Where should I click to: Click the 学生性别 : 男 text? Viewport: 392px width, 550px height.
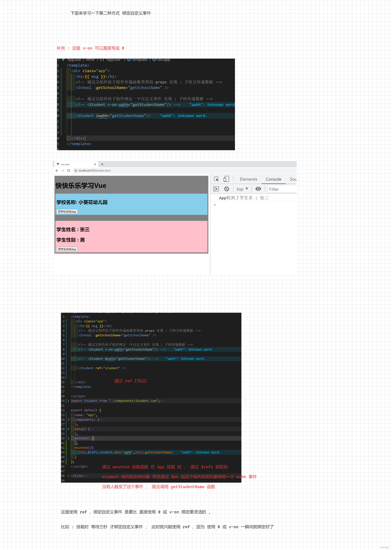tap(71, 240)
